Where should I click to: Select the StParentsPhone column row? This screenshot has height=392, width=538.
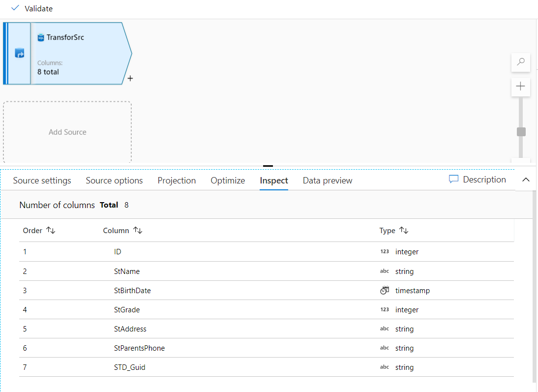tap(139, 348)
